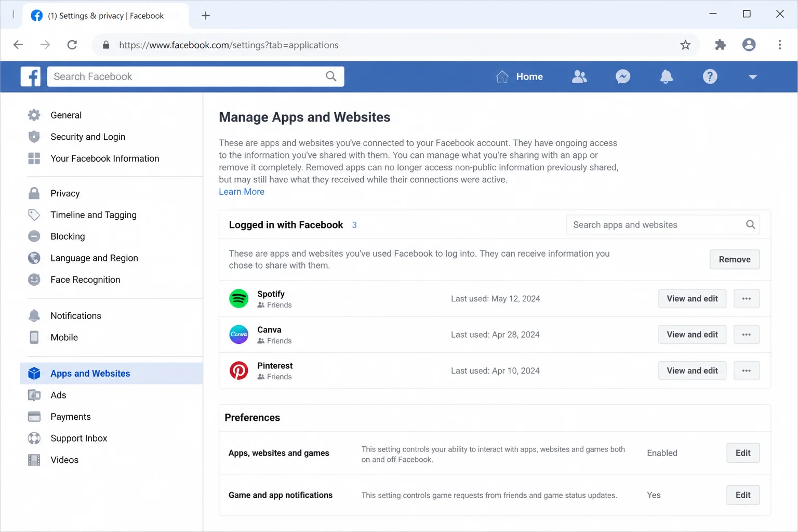Click the Security and Login shield icon

[34, 137]
